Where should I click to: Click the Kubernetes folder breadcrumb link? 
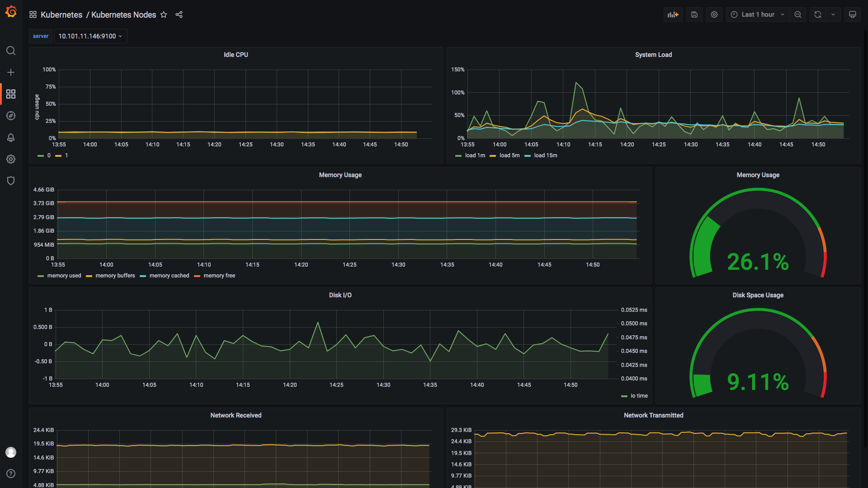click(x=61, y=14)
